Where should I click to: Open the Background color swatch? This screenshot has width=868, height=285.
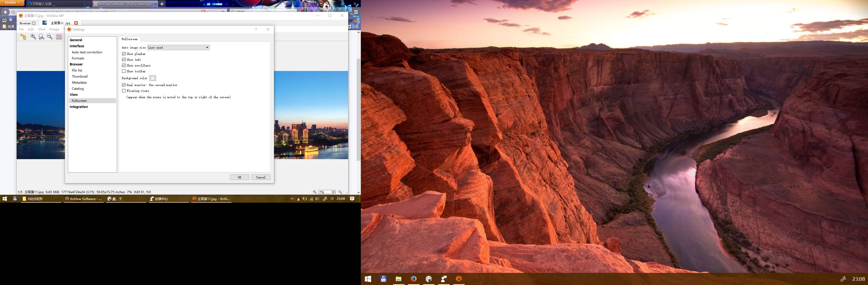(x=153, y=78)
